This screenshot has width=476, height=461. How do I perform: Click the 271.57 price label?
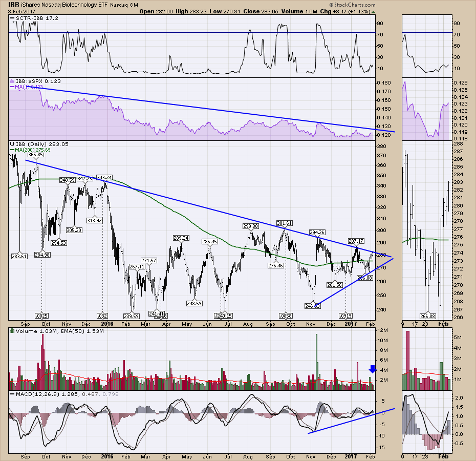coord(149,260)
